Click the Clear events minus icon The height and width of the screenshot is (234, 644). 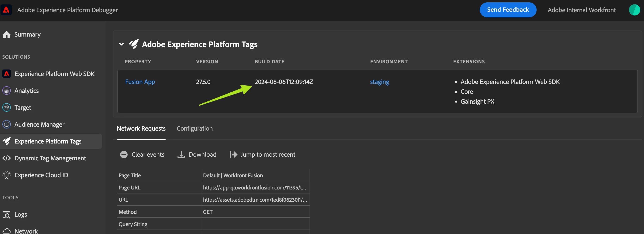tap(124, 155)
